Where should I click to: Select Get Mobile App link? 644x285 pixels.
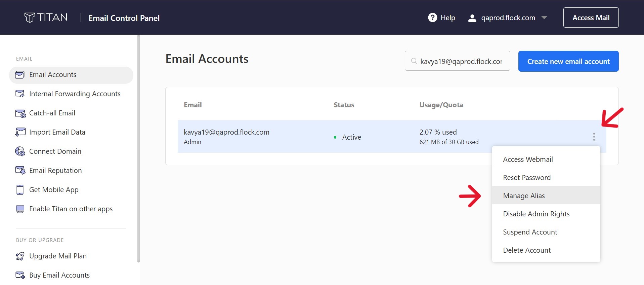pyautogui.click(x=54, y=190)
